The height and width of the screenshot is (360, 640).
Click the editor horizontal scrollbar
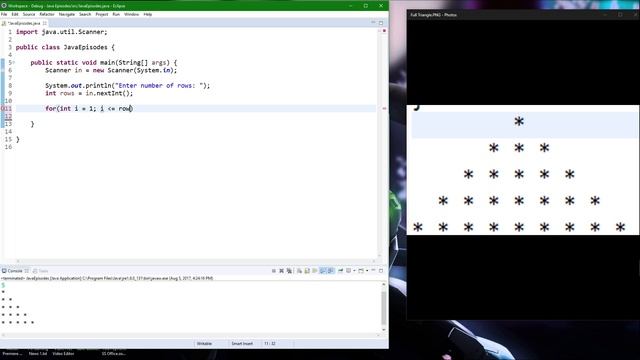[196, 261]
